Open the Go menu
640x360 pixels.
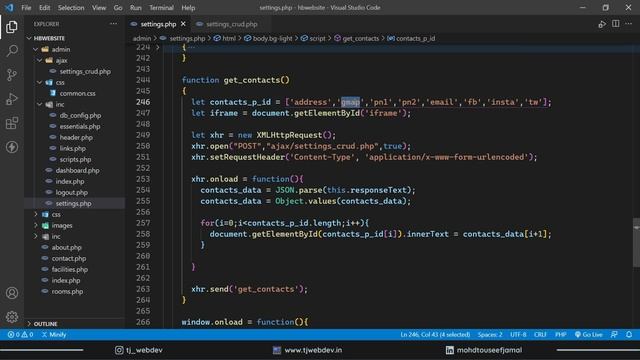click(x=118, y=8)
